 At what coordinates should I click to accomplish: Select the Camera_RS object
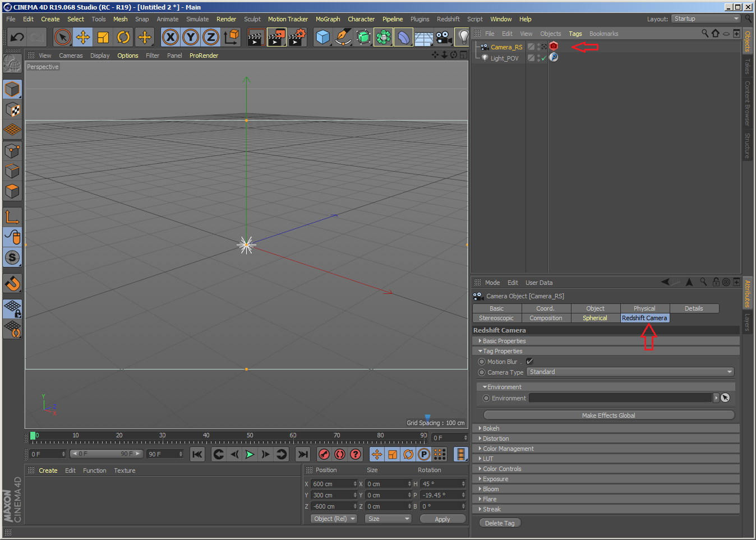[x=506, y=47]
